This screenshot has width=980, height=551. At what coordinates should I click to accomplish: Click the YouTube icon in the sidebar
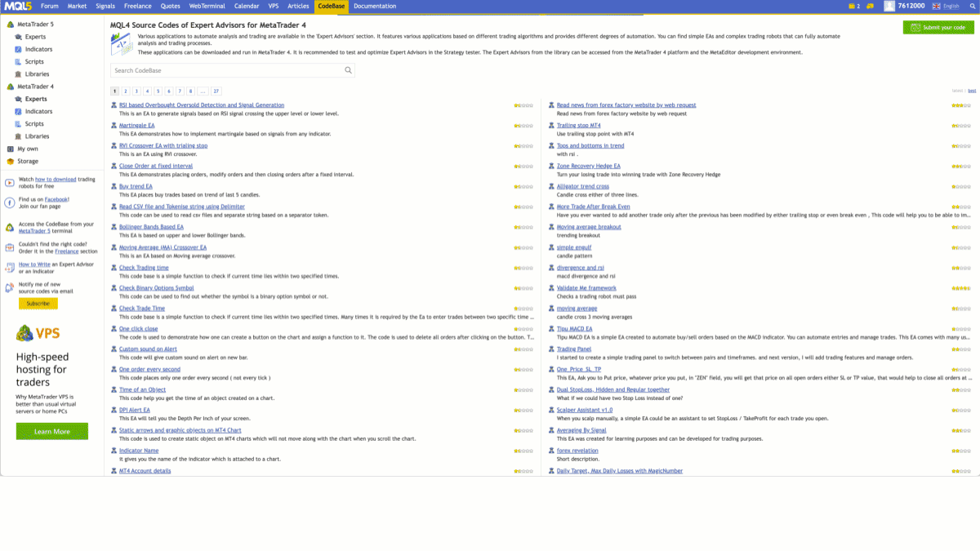[x=9, y=182]
